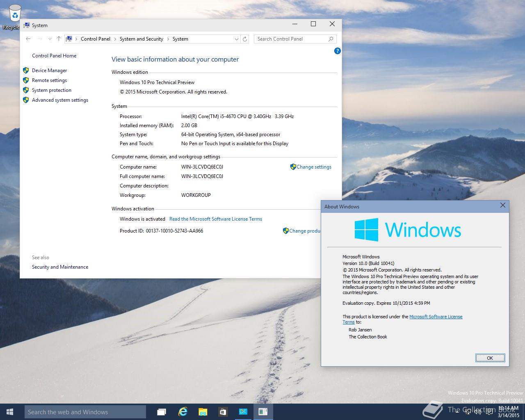Click into Search Control Panel field
Viewport: 525px width, 420px height.
click(x=291, y=39)
